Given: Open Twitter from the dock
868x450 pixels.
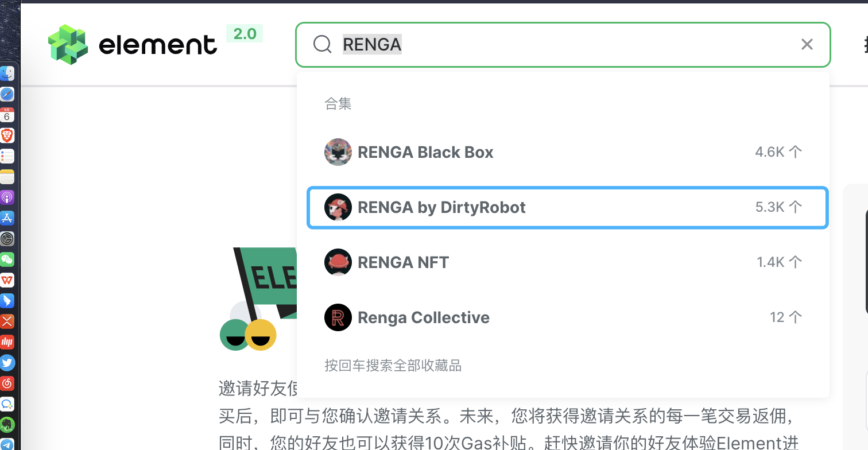Looking at the screenshot, I should [x=7, y=363].
